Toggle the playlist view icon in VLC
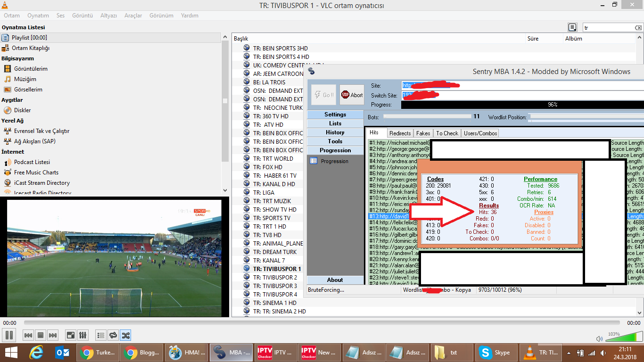This screenshot has height=362, width=644. tap(100, 335)
